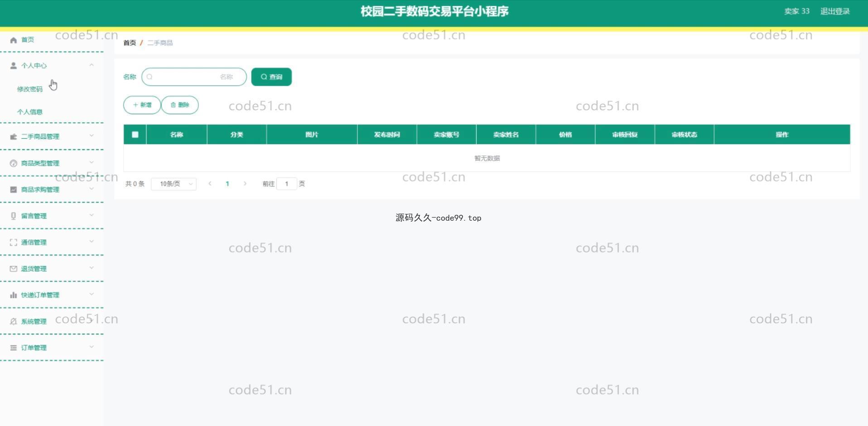Click the home icon beside 首页

14,40
